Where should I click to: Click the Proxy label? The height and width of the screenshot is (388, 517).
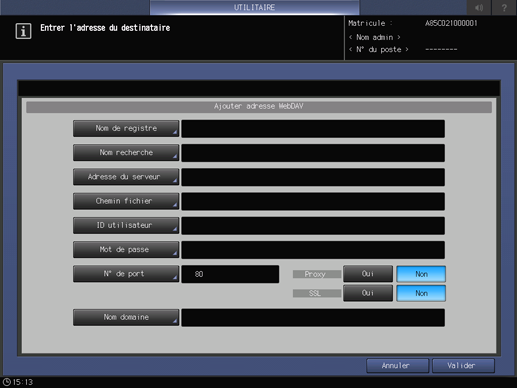[317, 274]
